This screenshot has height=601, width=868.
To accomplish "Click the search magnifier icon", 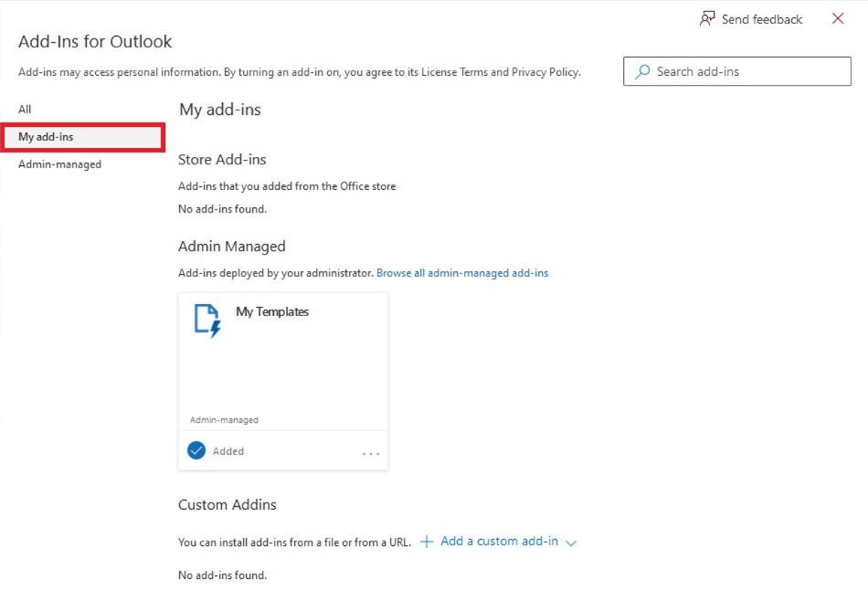I will tap(642, 71).
